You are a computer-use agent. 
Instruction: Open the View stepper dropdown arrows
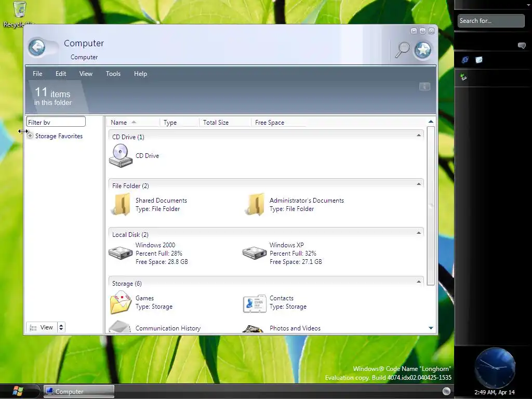(x=61, y=327)
